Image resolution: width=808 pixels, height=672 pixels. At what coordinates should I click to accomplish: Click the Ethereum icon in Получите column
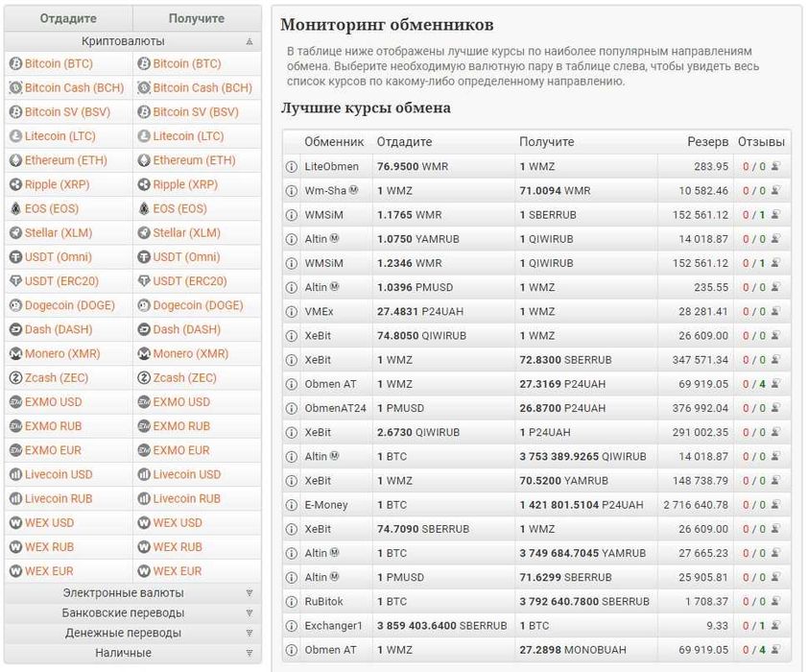point(144,160)
